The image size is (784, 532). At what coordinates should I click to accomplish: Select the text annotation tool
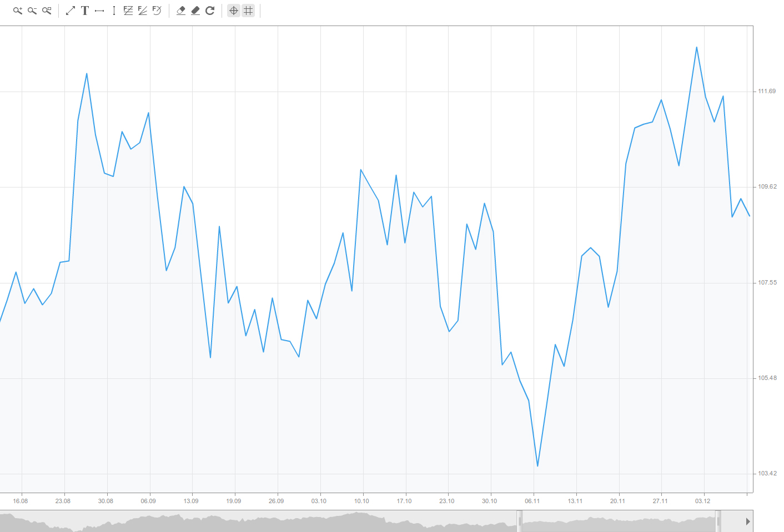pos(84,10)
